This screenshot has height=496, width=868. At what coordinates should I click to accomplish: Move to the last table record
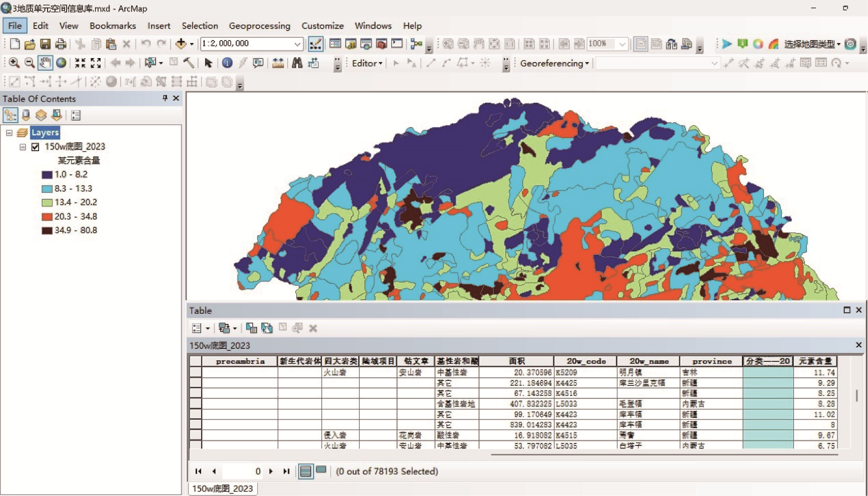click(286, 471)
